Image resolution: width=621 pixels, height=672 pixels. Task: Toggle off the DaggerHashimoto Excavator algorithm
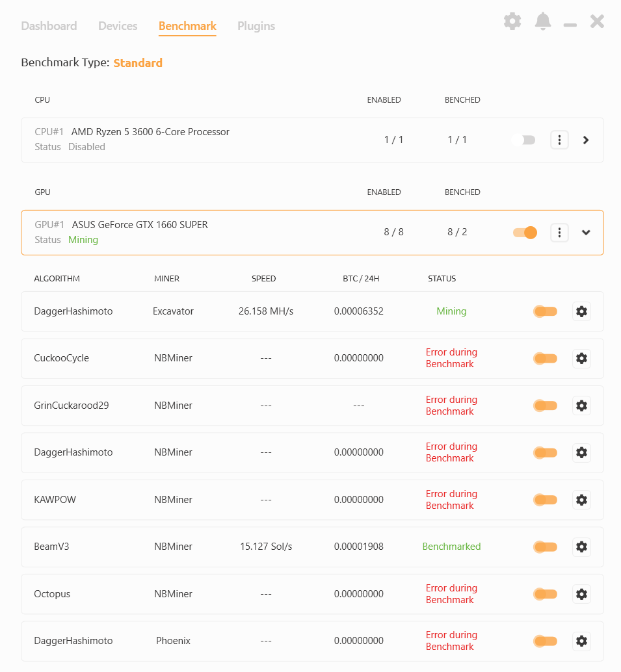pyautogui.click(x=545, y=311)
